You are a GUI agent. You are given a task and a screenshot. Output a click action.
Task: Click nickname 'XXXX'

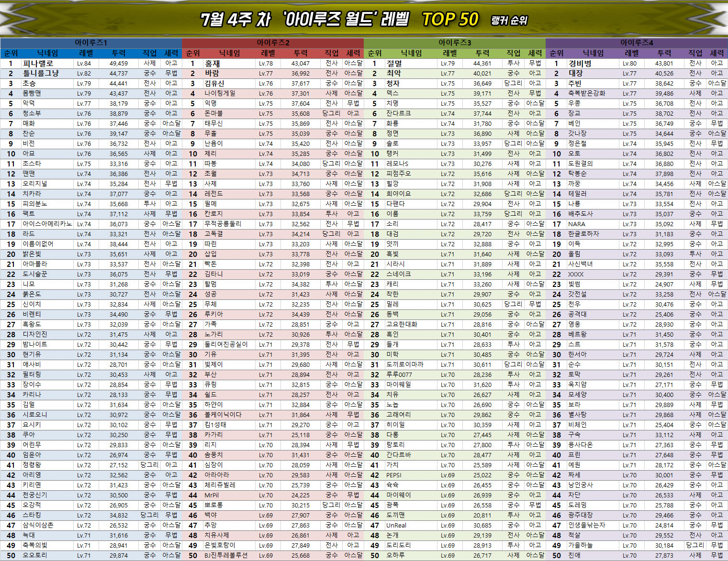coord(576,274)
